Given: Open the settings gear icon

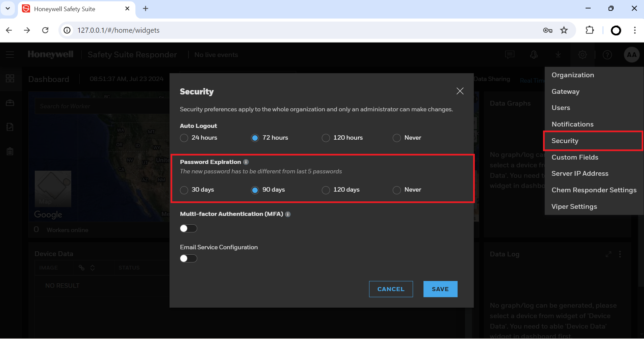Looking at the screenshot, I should click(583, 55).
